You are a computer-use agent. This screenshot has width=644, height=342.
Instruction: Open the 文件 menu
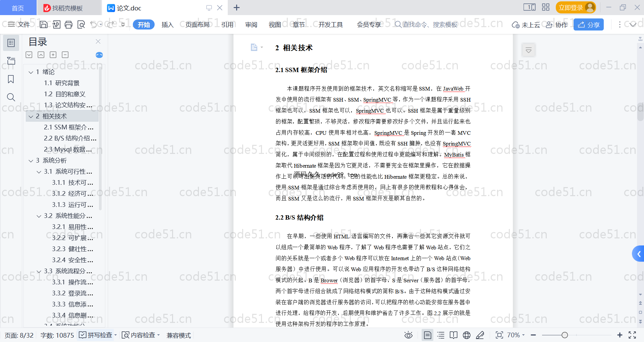(x=19, y=24)
